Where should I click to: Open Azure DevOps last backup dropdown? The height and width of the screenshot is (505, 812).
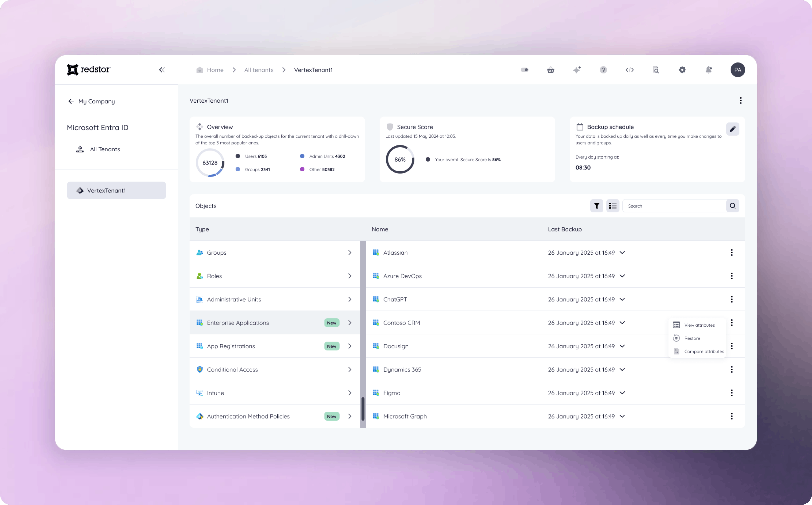click(622, 276)
